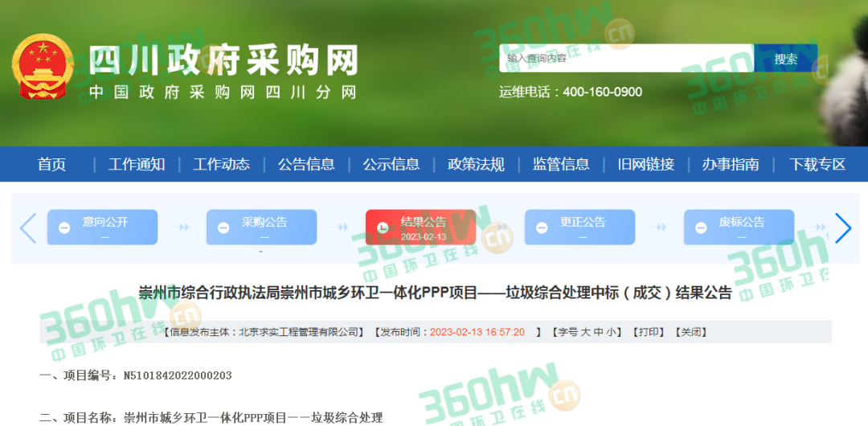This screenshot has height=426, width=868.
Task: Open the 首页 nav item
Action: coord(51,164)
